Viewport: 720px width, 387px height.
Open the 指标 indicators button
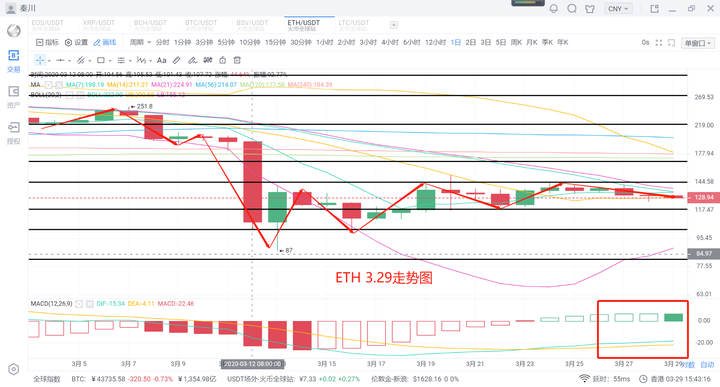coord(47,42)
